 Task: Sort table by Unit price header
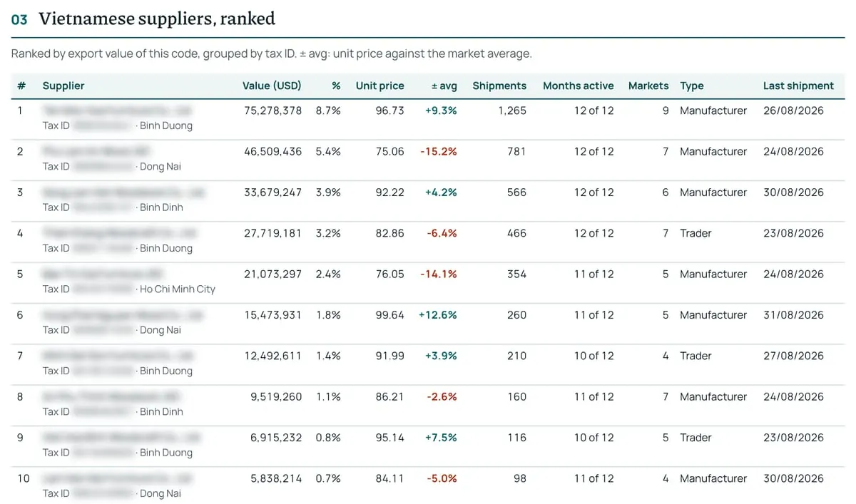click(x=380, y=86)
